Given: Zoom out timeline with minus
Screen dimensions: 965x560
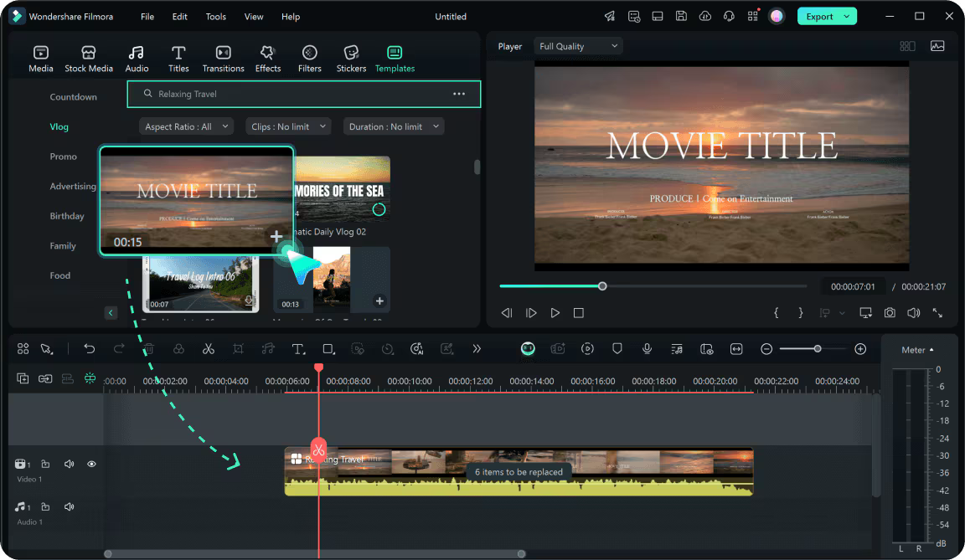Looking at the screenshot, I should coord(766,349).
